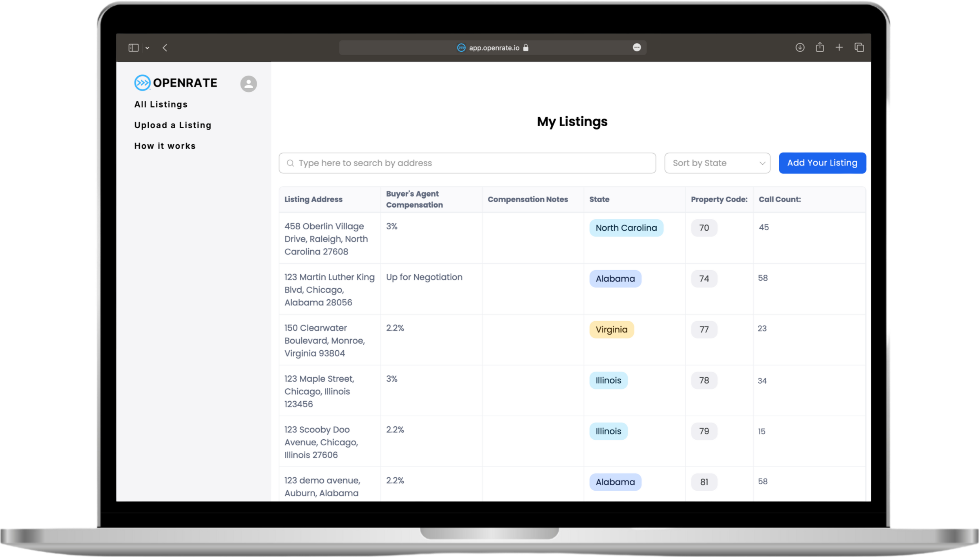Open a new tab with plus icon
This screenshot has width=980, height=557.
pos(839,47)
